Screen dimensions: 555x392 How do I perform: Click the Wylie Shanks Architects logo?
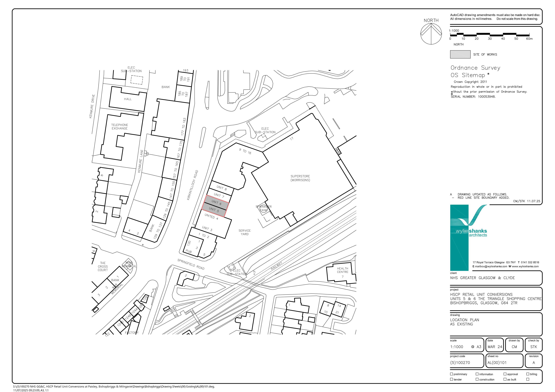click(x=468, y=238)
